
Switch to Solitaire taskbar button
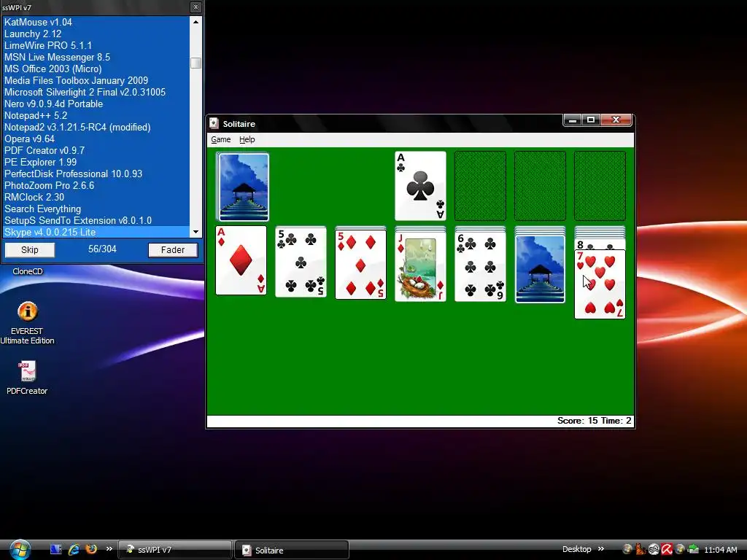[x=292, y=550]
